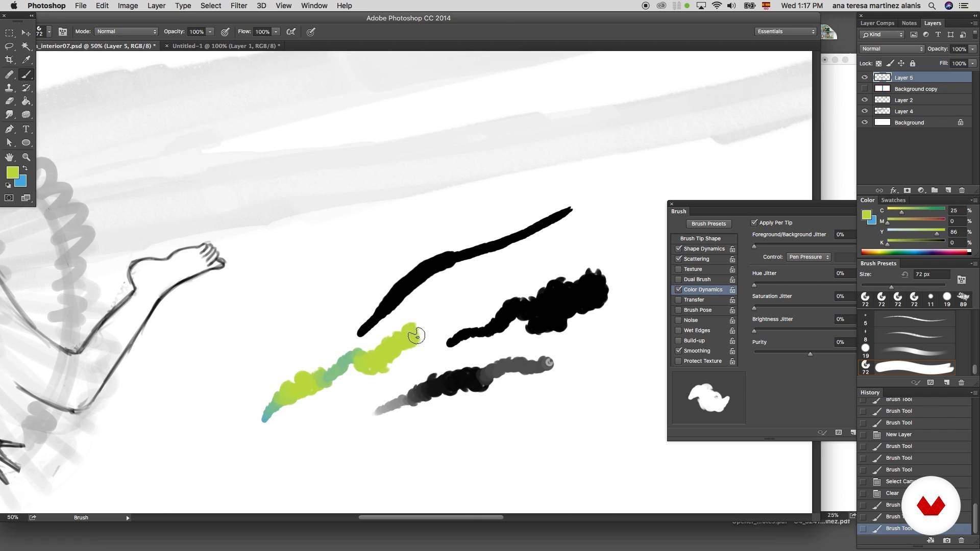Switch to the Layer Comps tab
The width and height of the screenshot is (980, 551).
877,23
